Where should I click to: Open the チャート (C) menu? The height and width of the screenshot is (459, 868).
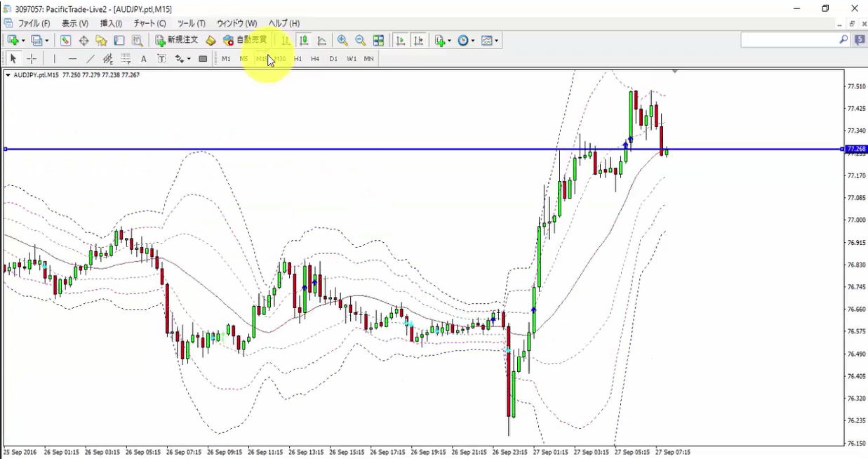pyautogui.click(x=149, y=24)
